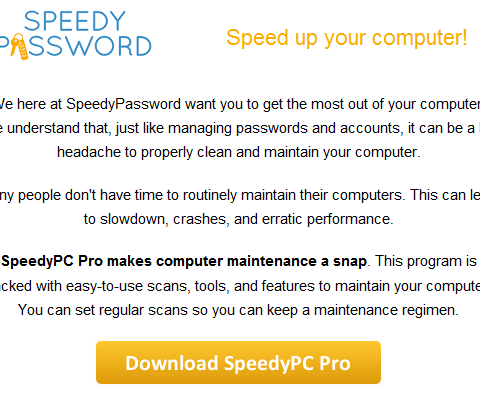Click the word SPEEDY in the logo
The width and height of the screenshot is (480, 396).
click(x=74, y=21)
